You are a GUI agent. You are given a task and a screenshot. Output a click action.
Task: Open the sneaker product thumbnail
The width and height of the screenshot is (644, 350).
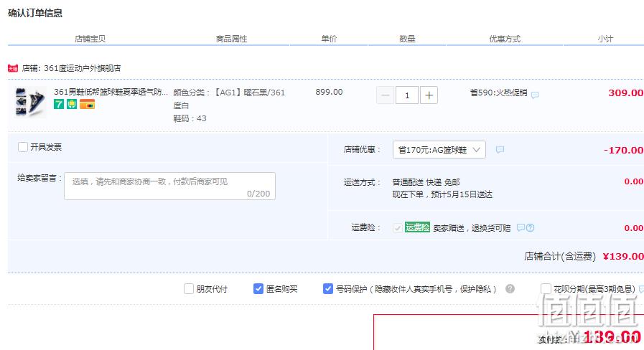(x=29, y=102)
